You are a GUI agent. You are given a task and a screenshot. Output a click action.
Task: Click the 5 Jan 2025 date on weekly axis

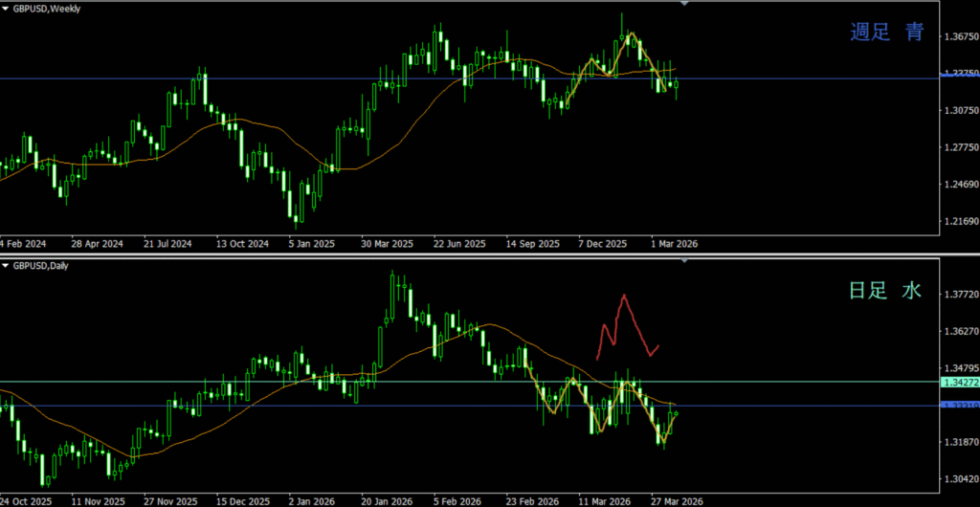[x=310, y=244]
